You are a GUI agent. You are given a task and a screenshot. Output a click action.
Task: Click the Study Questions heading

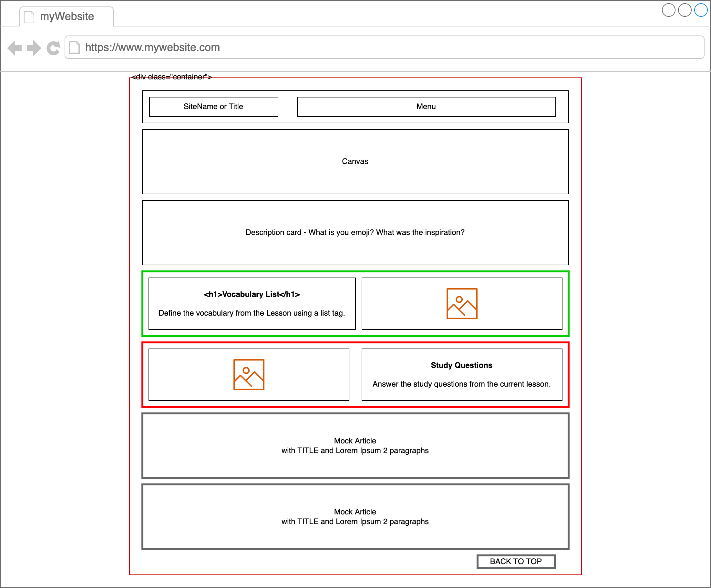(461, 365)
